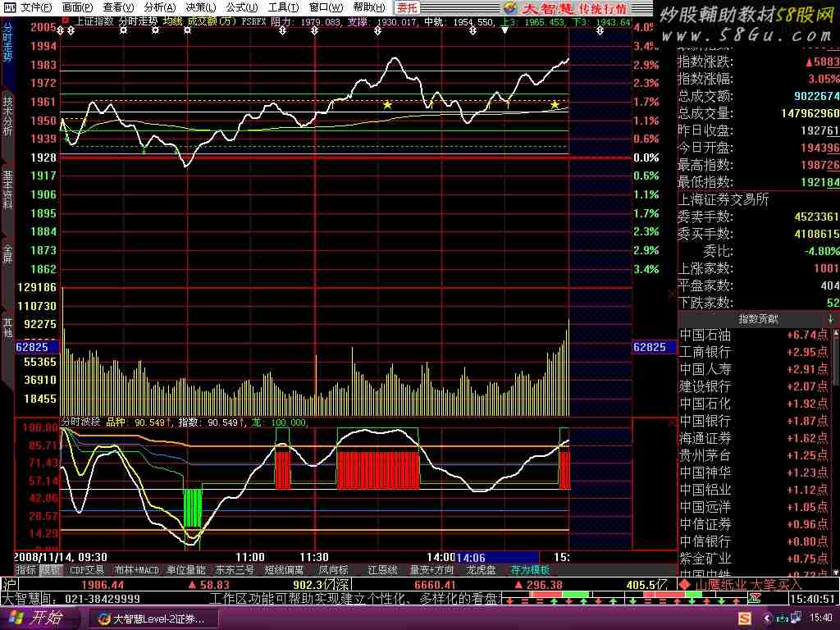Open the 工具(T) menu
840x630 pixels.
(x=284, y=7)
